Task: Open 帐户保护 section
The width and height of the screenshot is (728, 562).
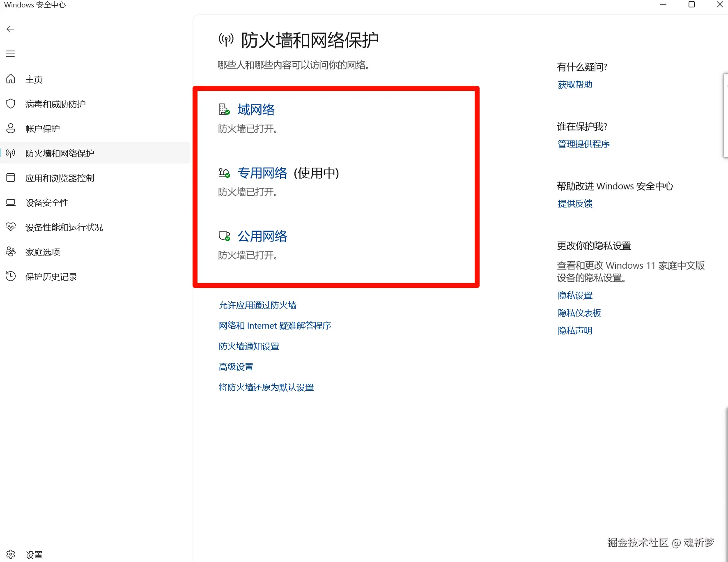Action: click(43, 129)
